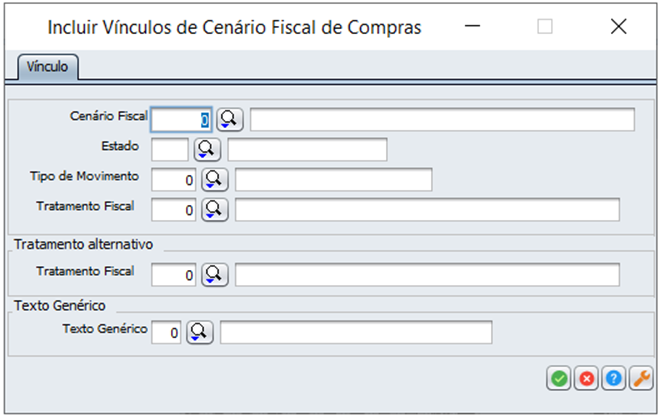Viewport: 660px width, 418px height.
Task: Select the Vínculo tab
Action: (x=47, y=66)
